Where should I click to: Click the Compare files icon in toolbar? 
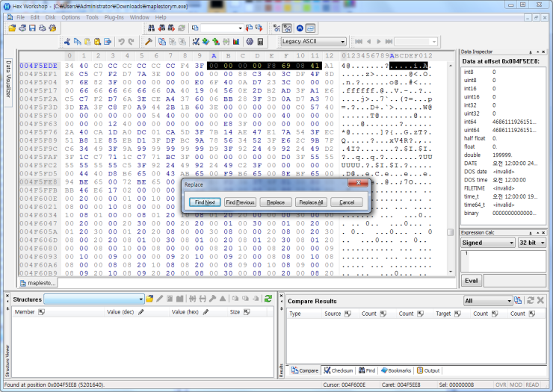pyautogui.click(x=162, y=42)
